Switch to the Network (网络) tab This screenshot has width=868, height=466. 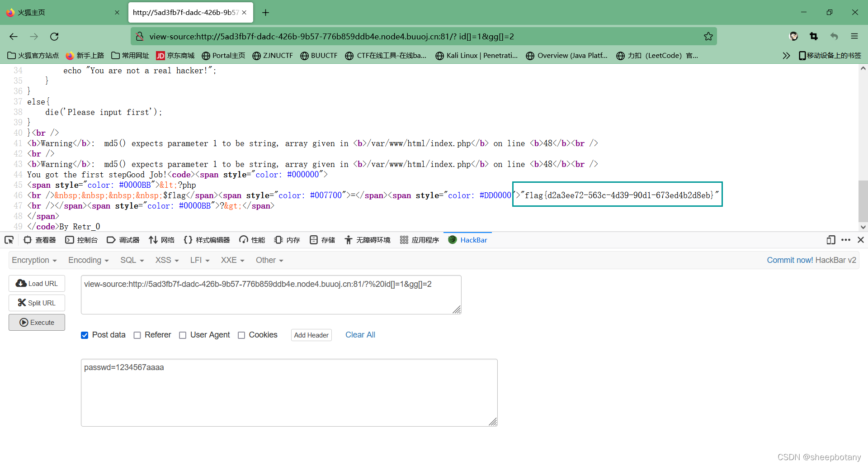162,240
